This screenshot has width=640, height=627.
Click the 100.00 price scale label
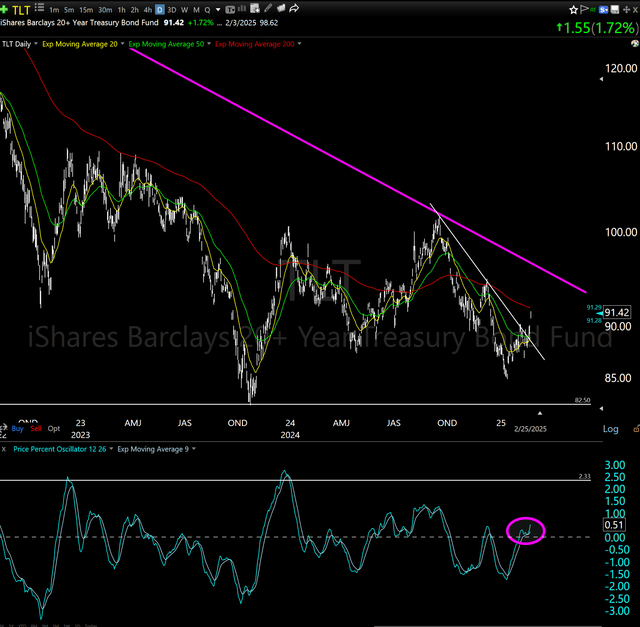[x=621, y=232]
